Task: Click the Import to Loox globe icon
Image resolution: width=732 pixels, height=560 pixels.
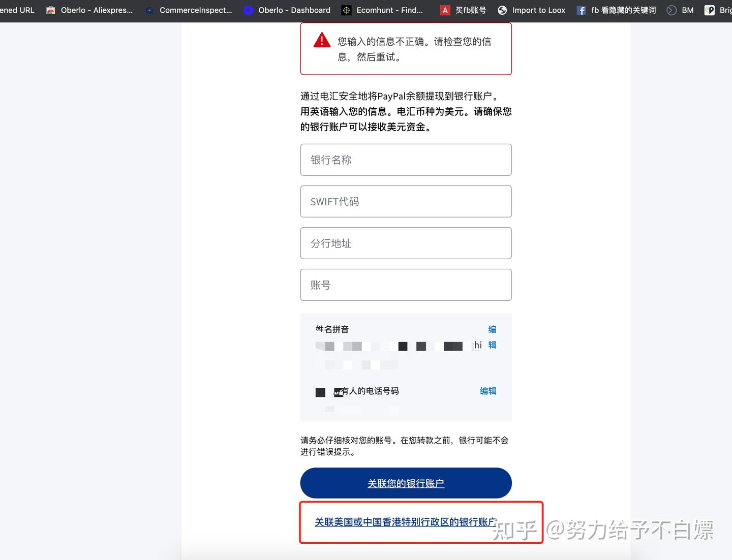Action: pyautogui.click(x=501, y=10)
